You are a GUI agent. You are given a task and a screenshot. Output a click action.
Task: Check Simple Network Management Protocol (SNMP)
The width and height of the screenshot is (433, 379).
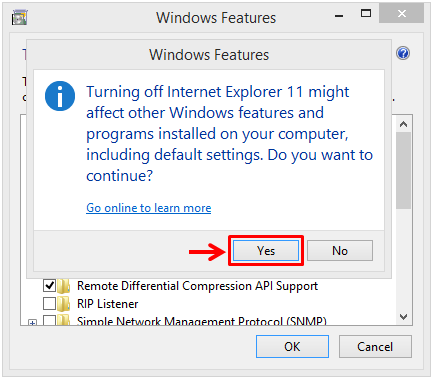tap(49, 320)
